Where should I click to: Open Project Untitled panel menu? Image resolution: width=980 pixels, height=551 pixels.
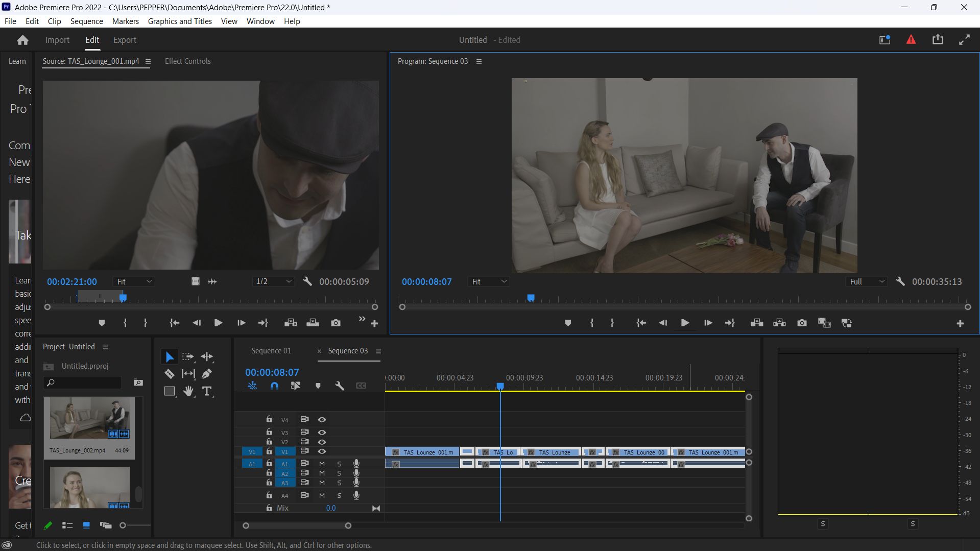(105, 347)
